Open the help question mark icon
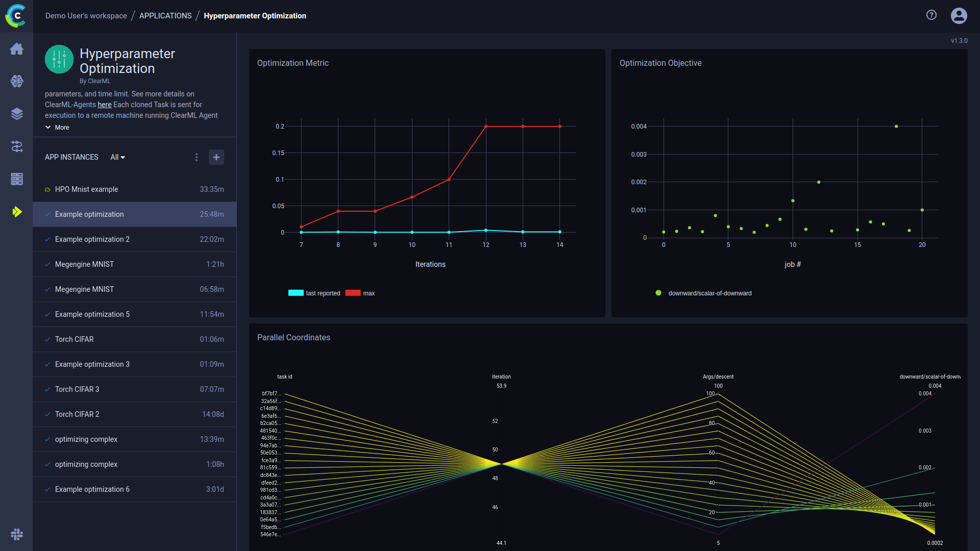The height and width of the screenshot is (551, 980). tap(931, 15)
